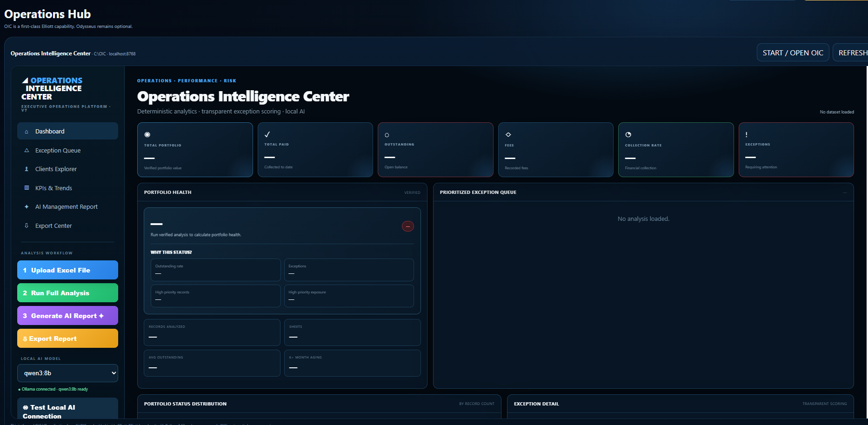Click the Total Portfolio card icon
The image size is (868, 425).
(x=147, y=134)
